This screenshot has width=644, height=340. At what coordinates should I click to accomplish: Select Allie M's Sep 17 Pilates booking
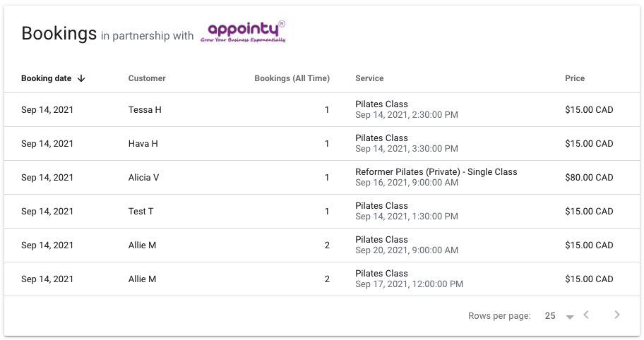click(x=409, y=279)
